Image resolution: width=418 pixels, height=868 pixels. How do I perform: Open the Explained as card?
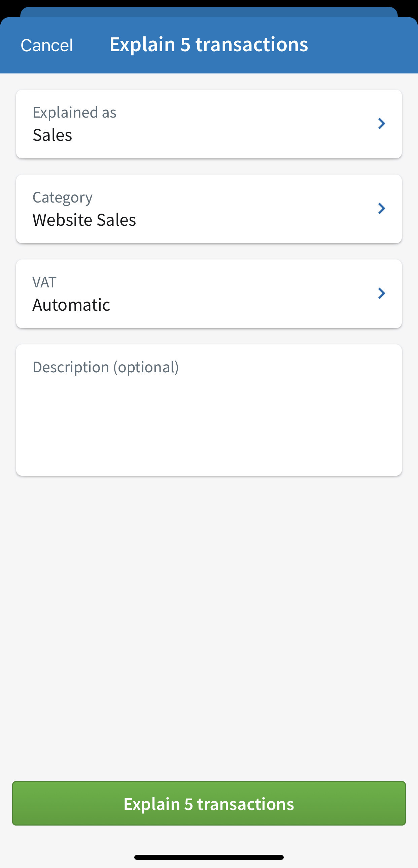(209, 124)
